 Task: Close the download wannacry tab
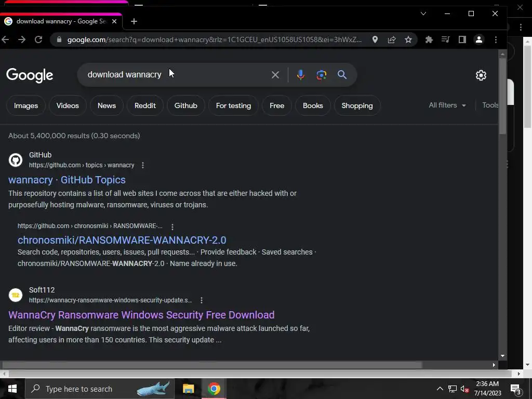pyautogui.click(x=114, y=21)
